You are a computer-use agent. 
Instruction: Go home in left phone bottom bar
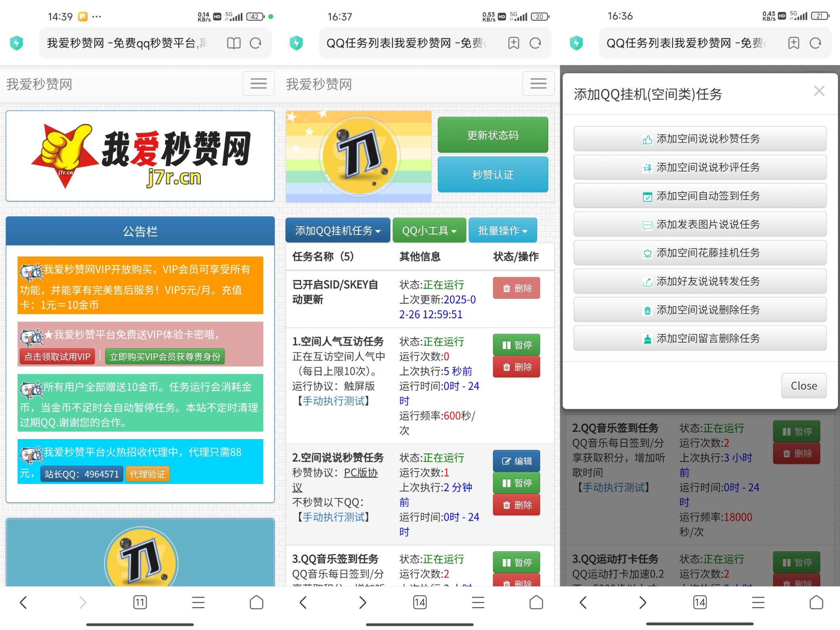[257, 603]
